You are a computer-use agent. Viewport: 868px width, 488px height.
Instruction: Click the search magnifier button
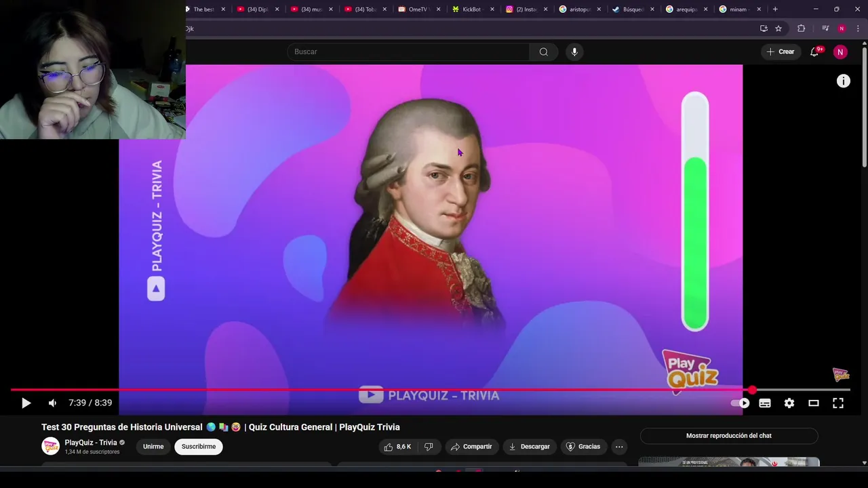[x=544, y=52]
